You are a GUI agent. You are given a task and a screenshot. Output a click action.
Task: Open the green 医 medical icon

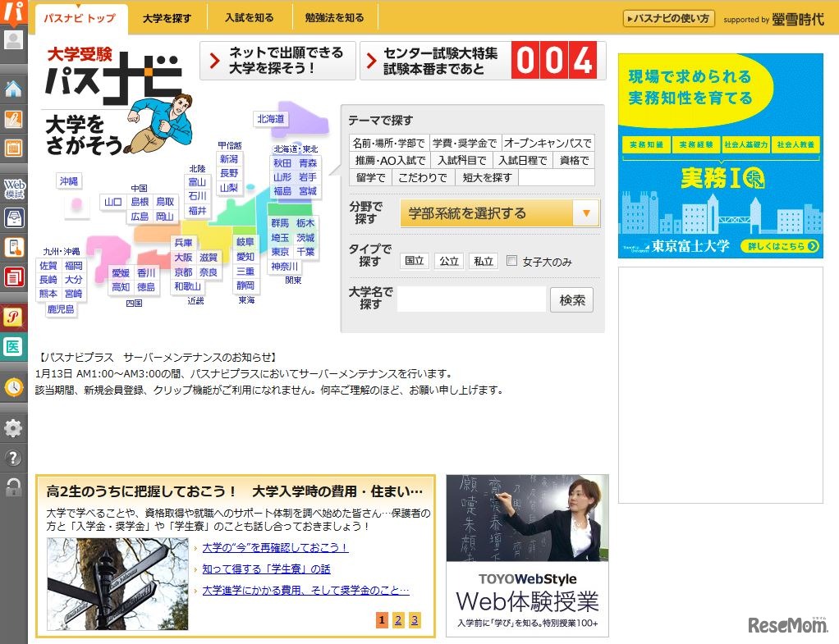pyautogui.click(x=13, y=346)
